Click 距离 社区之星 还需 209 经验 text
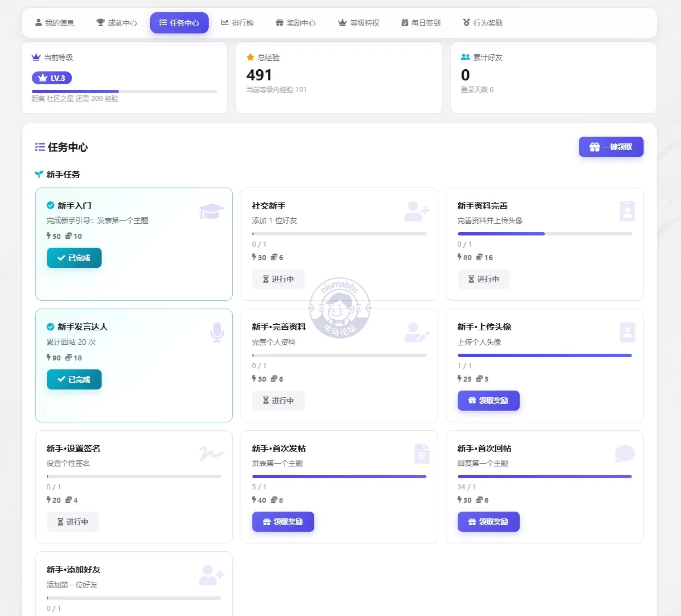 (75, 99)
